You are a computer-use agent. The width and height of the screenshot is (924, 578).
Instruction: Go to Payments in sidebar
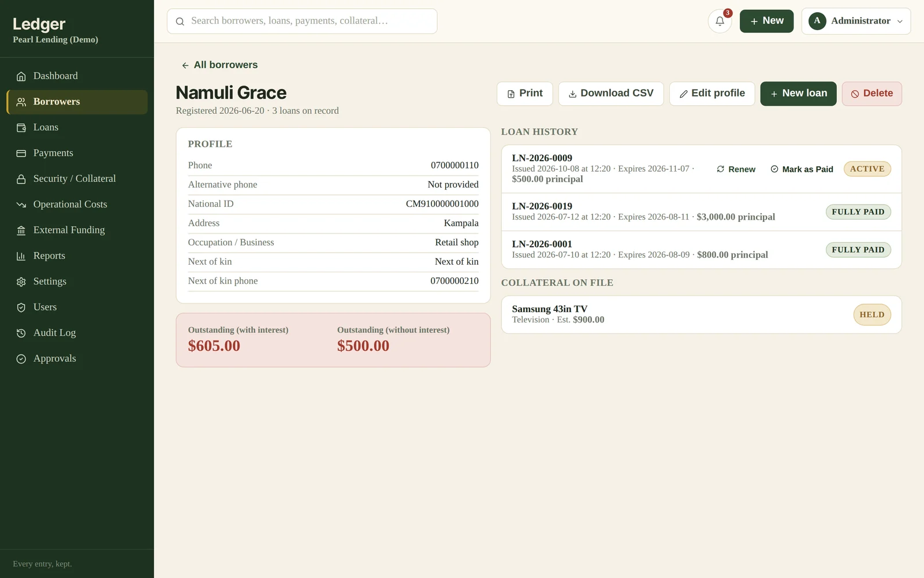tap(77, 153)
